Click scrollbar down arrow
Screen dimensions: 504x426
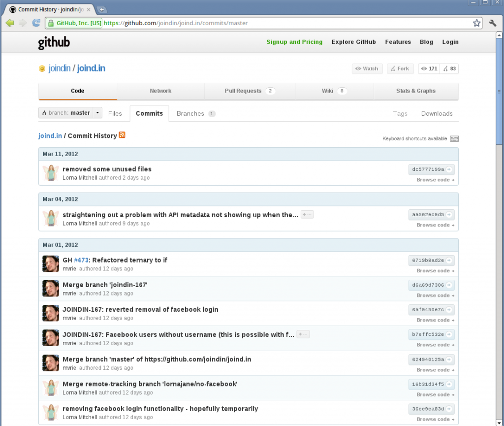pos(499,423)
